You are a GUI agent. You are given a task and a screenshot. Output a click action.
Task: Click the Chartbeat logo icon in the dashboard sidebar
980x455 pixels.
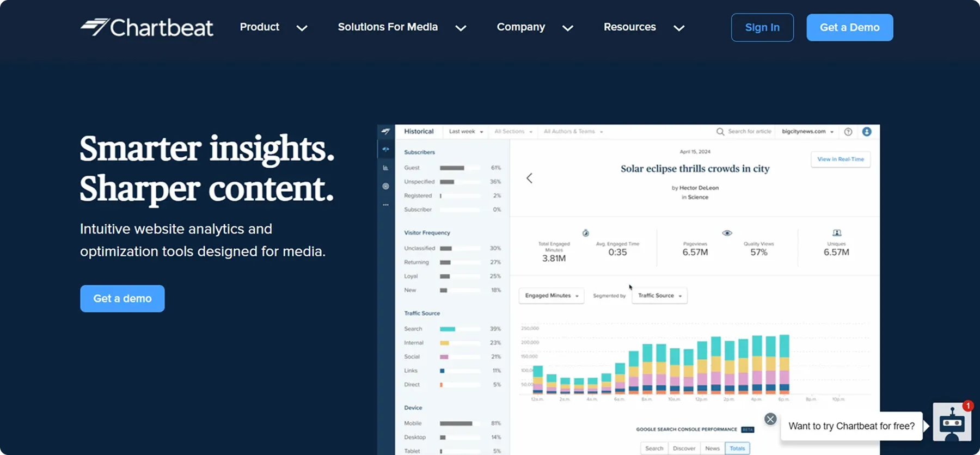point(385,132)
